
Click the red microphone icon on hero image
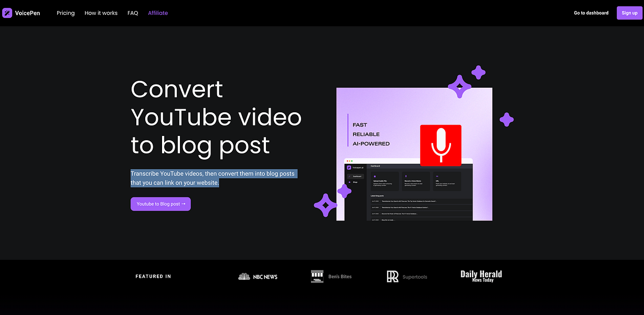click(x=441, y=145)
